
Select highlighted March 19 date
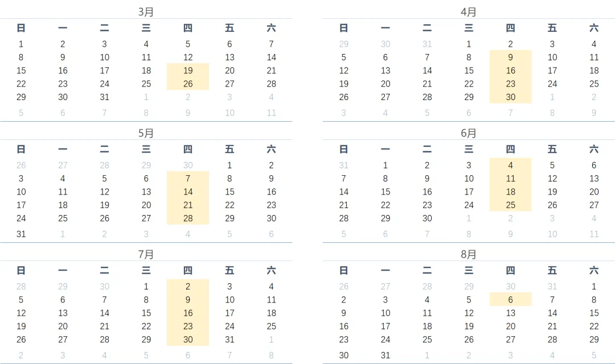188,71
